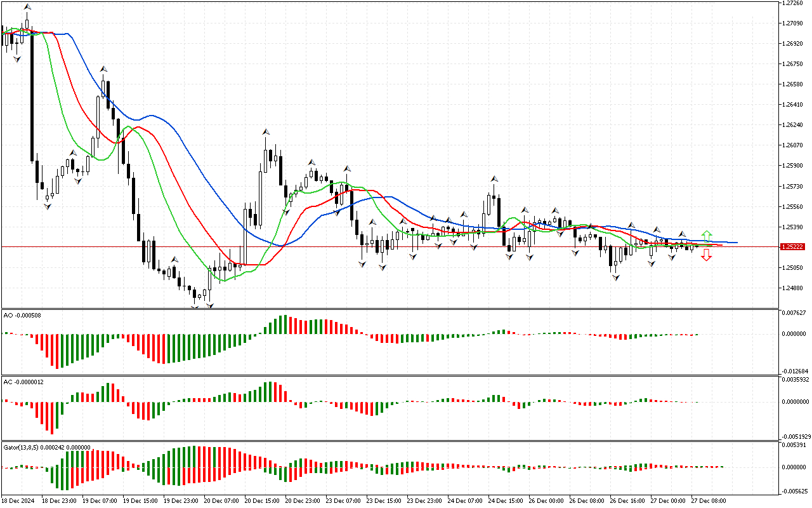Click the 20 Dec 23:00 time label
The height and width of the screenshot is (508, 812).
coord(303,501)
